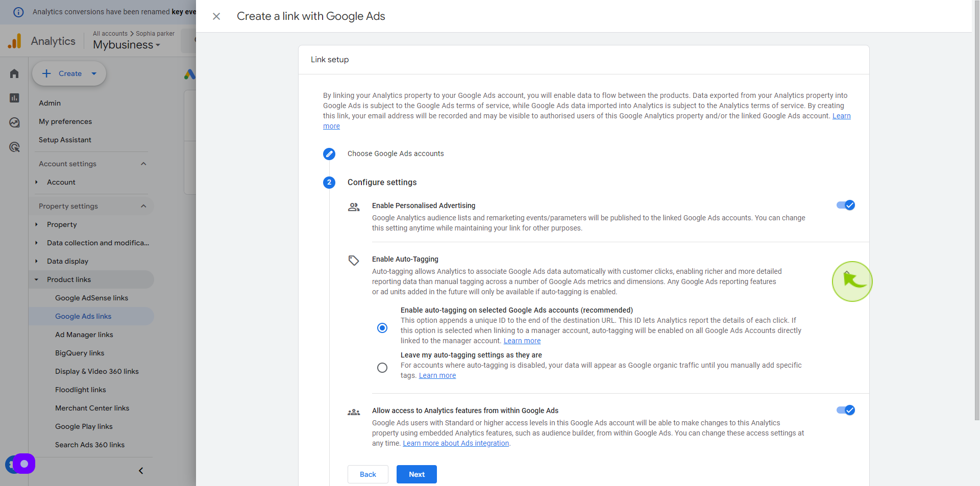Toggle Enable Personalised Advertising switch
980x486 pixels.
pyautogui.click(x=846, y=205)
